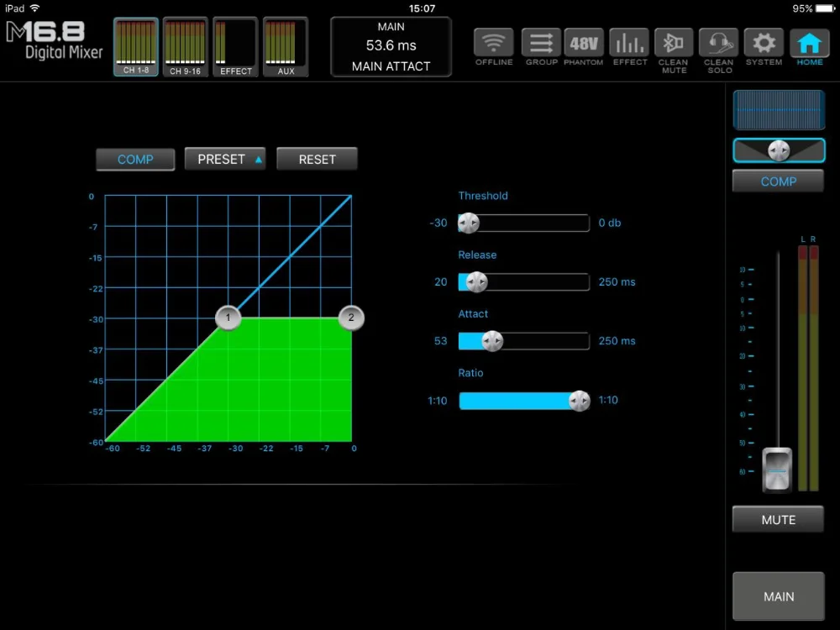This screenshot has height=630, width=840.
Task: Select graph node 1 on compressor curve
Action: pyautogui.click(x=228, y=318)
